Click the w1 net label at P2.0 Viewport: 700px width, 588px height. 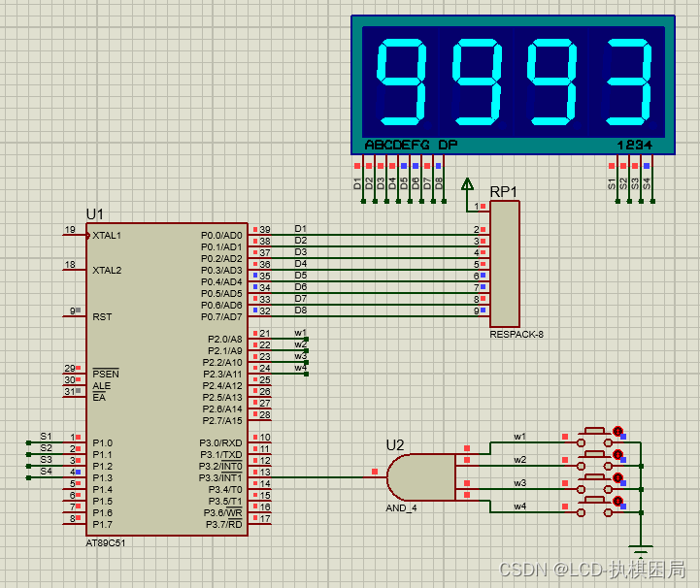[x=300, y=333]
